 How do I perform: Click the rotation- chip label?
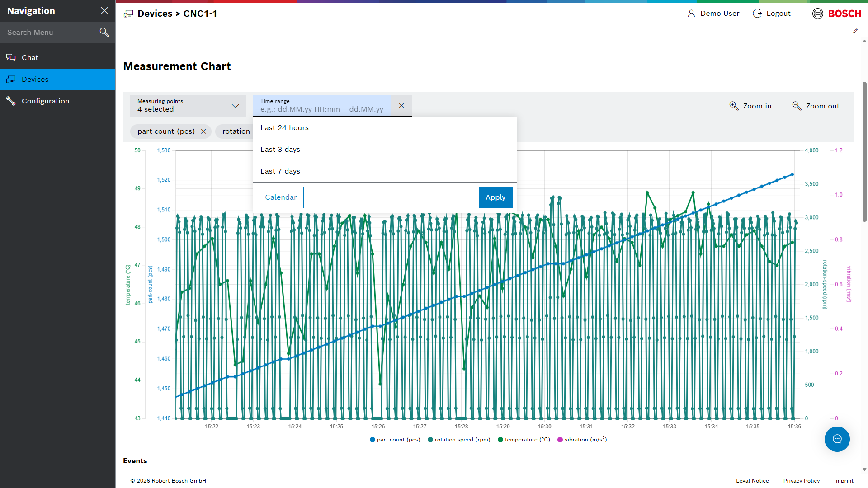tap(237, 131)
